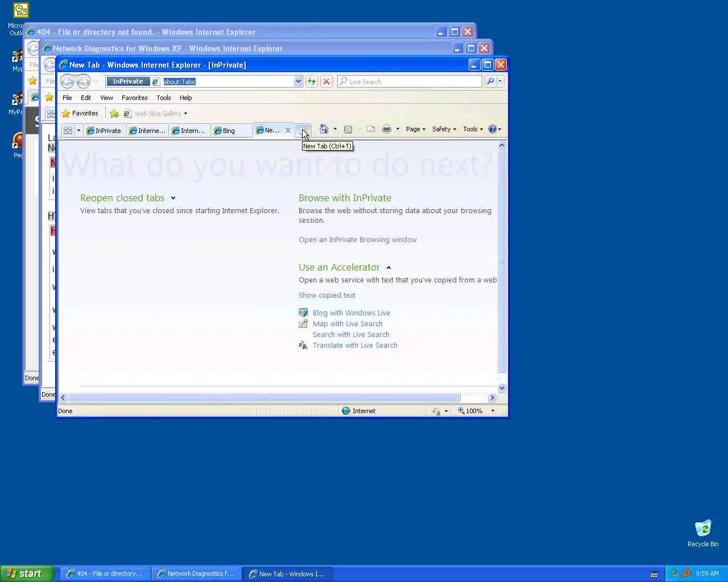Click the vertical scrollbar down arrow
The width and height of the screenshot is (728, 582).
tap(502, 388)
